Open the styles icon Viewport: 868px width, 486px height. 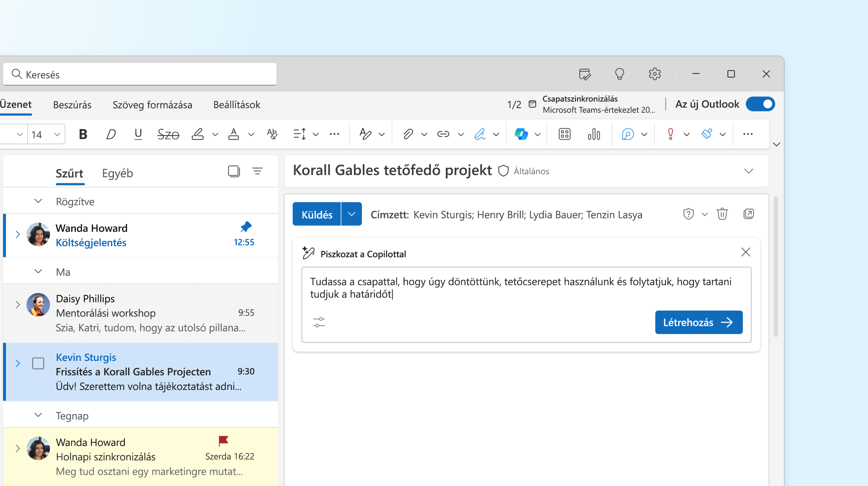(366, 134)
